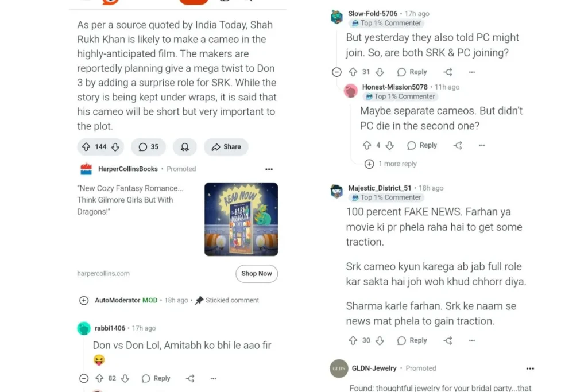Screen dimensions: 588x392
Task: Open the post's 35 comments
Action: (x=149, y=147)
